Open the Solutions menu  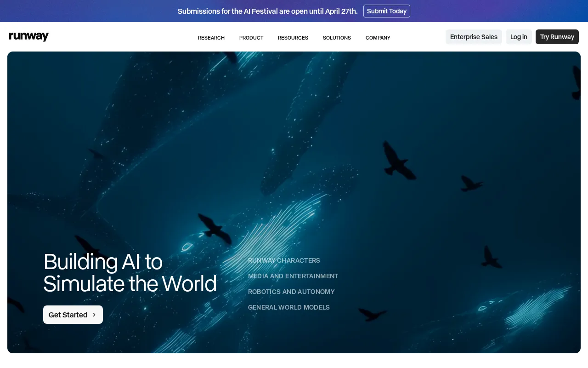pos(337,38)
